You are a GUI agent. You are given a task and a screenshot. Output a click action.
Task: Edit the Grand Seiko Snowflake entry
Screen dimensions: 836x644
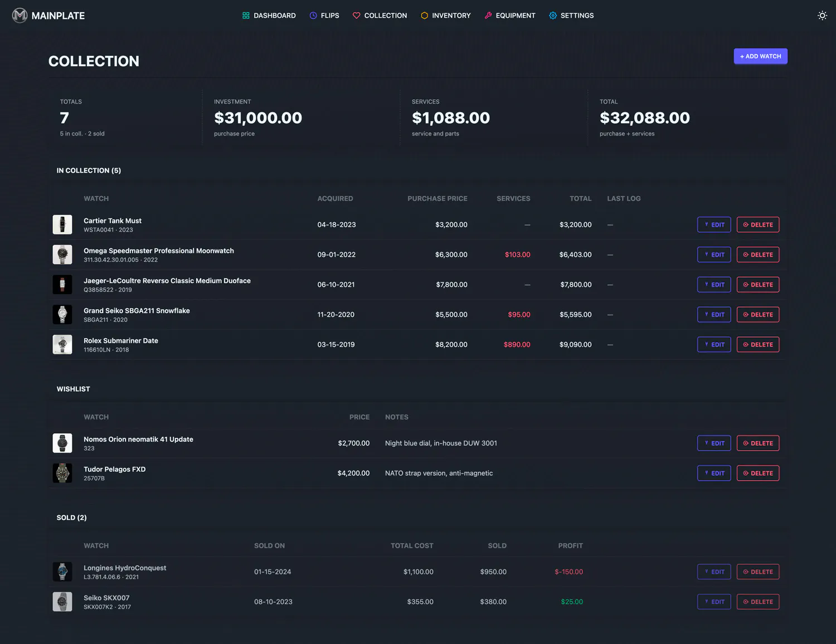(x=714, y=315)
